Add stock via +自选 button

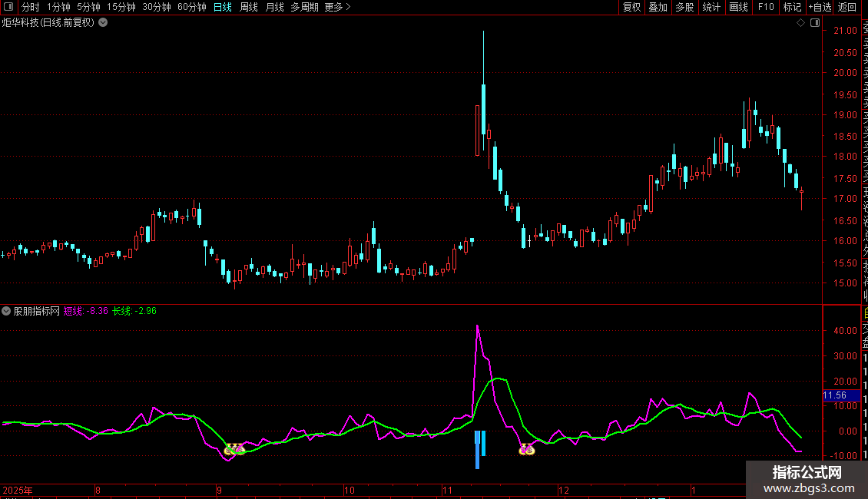[x=820, y=7]
